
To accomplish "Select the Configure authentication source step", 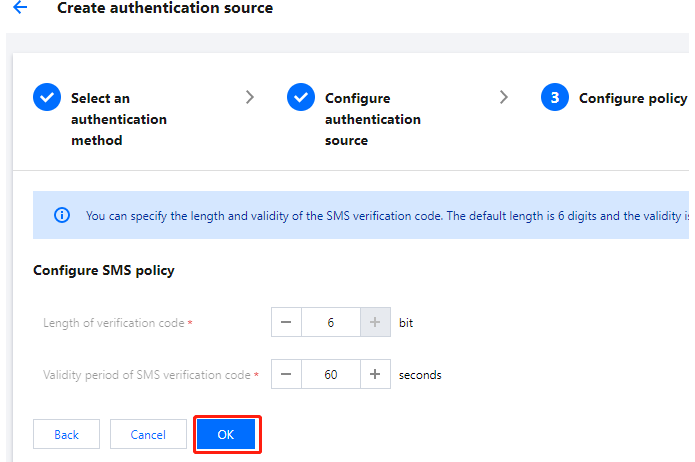I will (373, 119).
